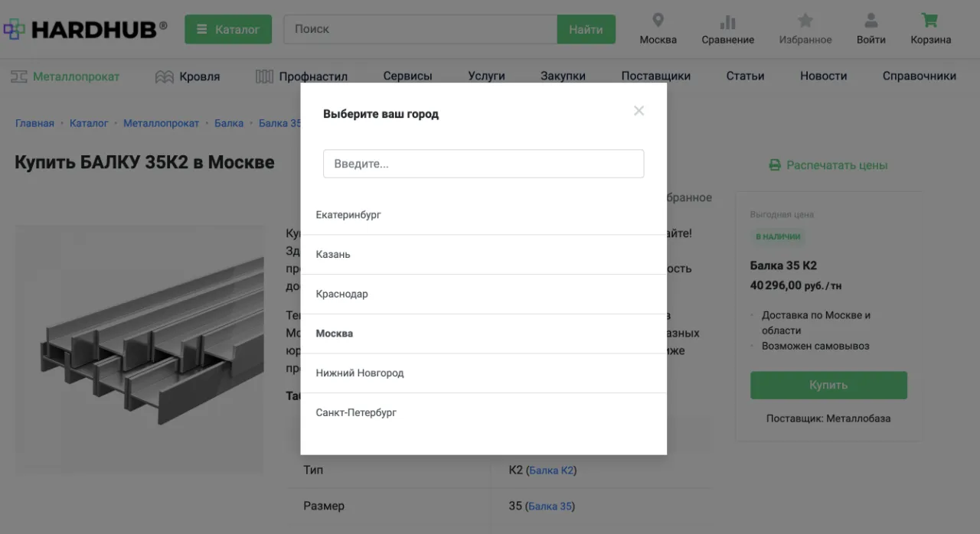Close the city selection dialog
This screenshot has height=534, width=980.
639,111
